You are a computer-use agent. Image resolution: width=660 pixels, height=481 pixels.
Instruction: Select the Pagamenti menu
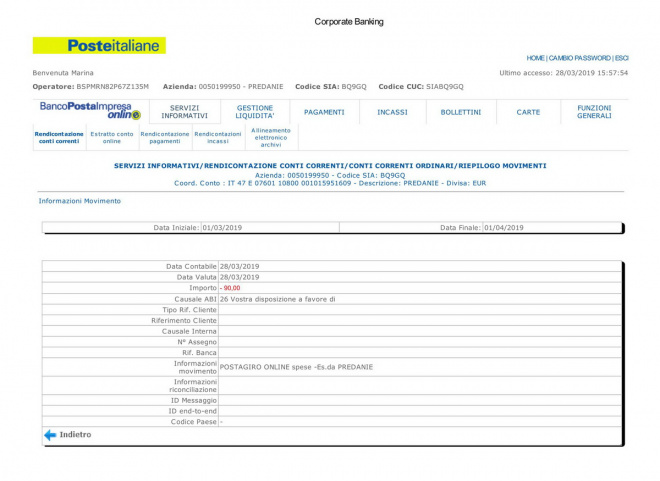click(x=324, y=112)
